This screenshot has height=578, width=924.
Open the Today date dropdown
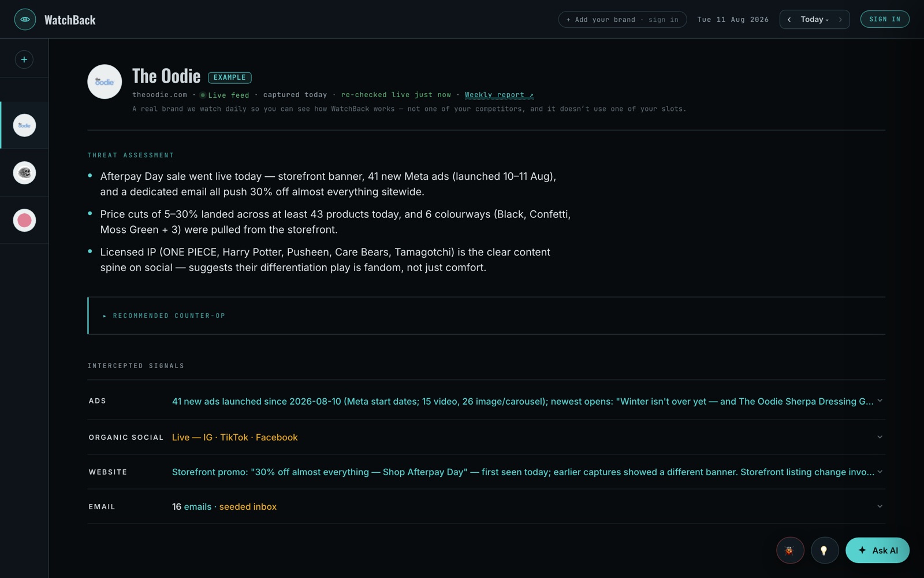815,20
